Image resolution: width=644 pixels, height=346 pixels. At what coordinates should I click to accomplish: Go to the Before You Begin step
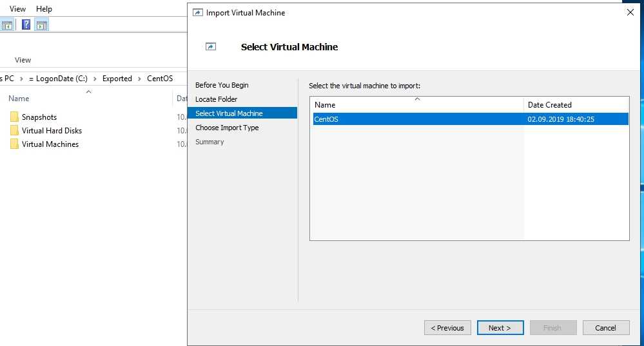tap(222, 85)
